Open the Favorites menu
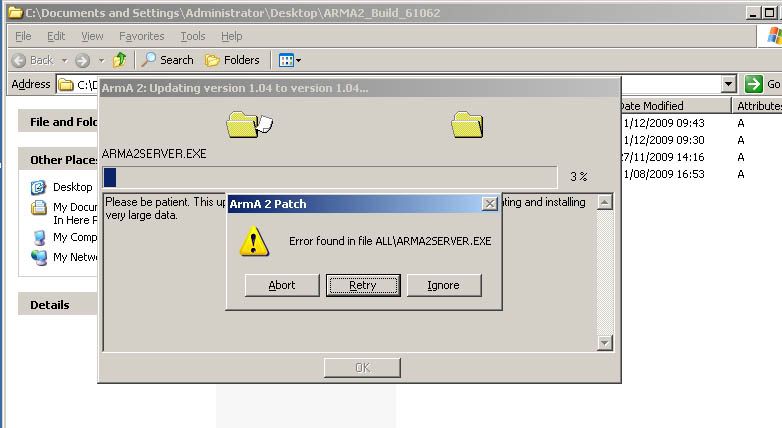The height and width of the screenshot is (428, 782). pos(141,36)
